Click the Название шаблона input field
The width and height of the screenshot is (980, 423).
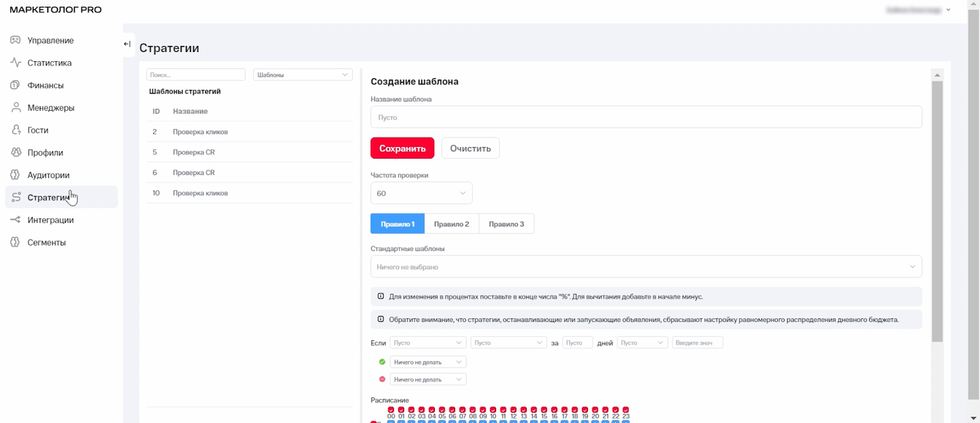(x=646, y=118)
